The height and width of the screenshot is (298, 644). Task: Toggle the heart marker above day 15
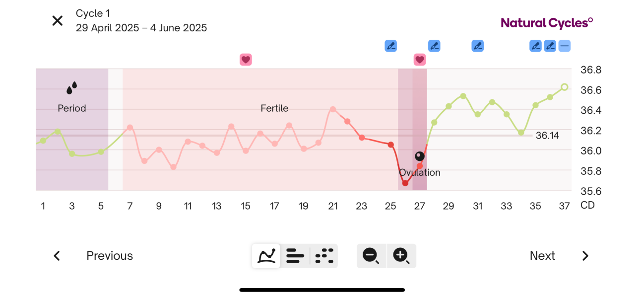pos(246,59)
